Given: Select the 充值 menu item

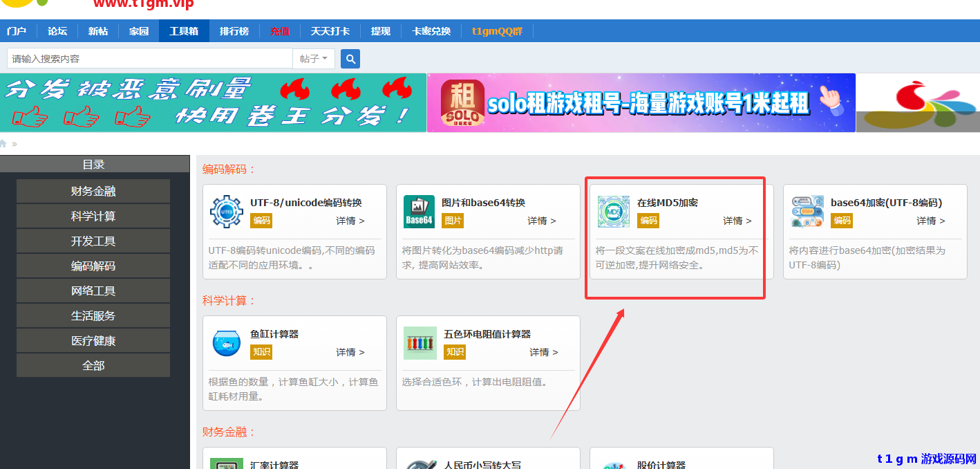Looking at the screenshot, I should [x=280, y=30].
